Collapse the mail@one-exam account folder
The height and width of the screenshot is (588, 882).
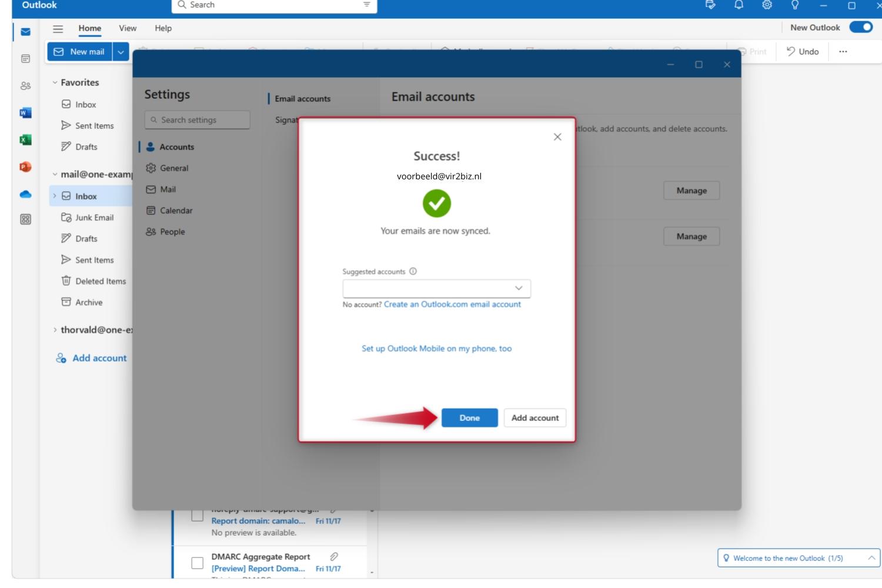55,175
